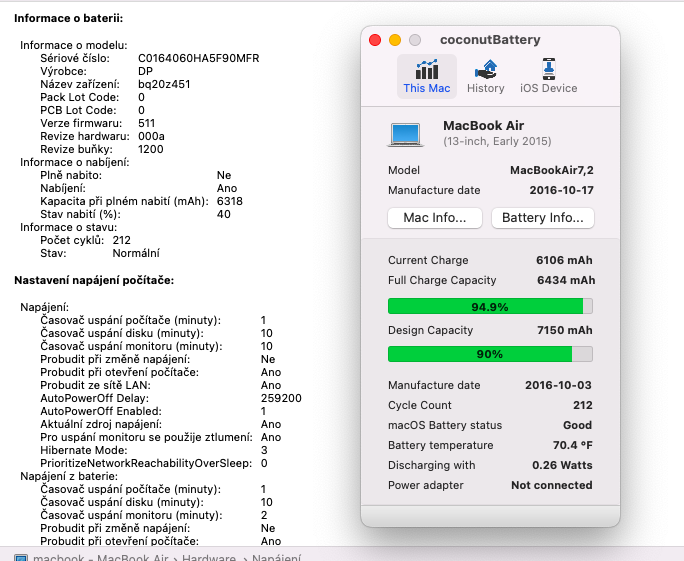Select the Nabíjení Ano value
Viewport: 684px width, 561px height.
(227, 188)
